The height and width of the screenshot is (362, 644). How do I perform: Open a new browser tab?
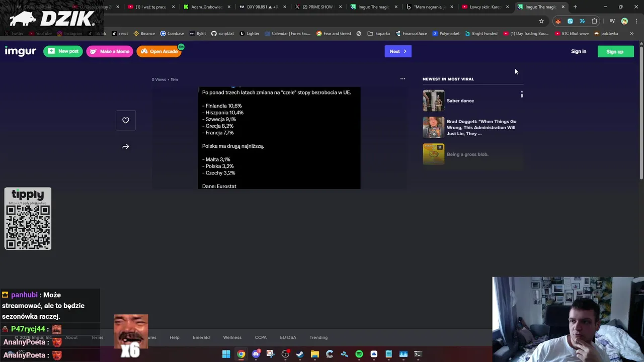575,7
